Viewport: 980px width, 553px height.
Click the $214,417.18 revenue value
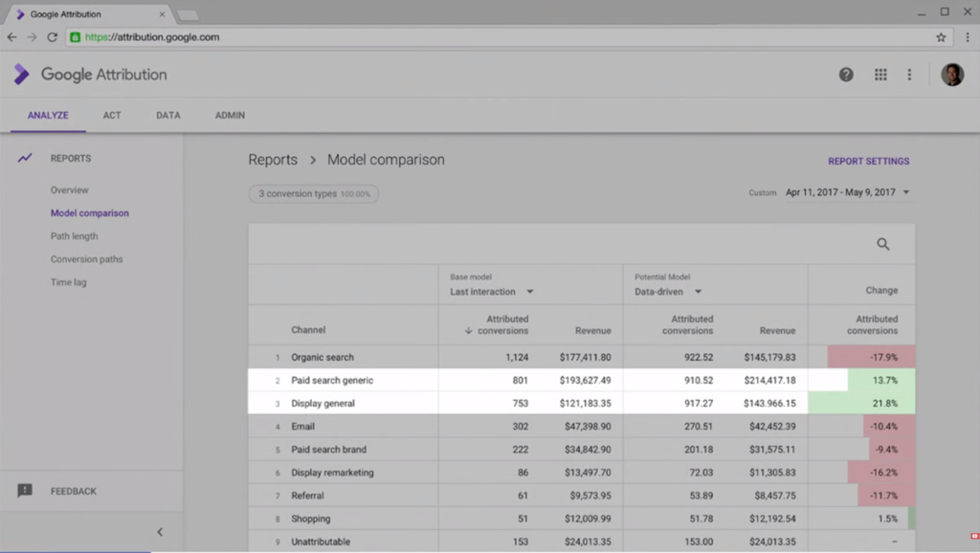tap(770, 380)
